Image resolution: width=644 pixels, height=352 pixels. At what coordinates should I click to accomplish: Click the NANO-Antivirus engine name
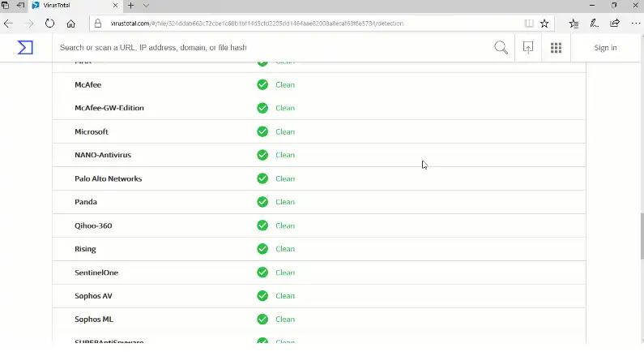pos(103,155)
